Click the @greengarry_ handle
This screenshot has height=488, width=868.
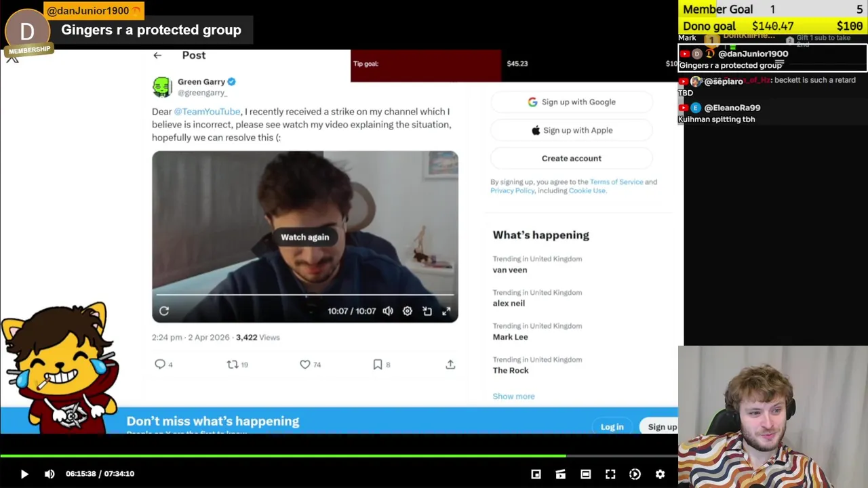point(202,93)
